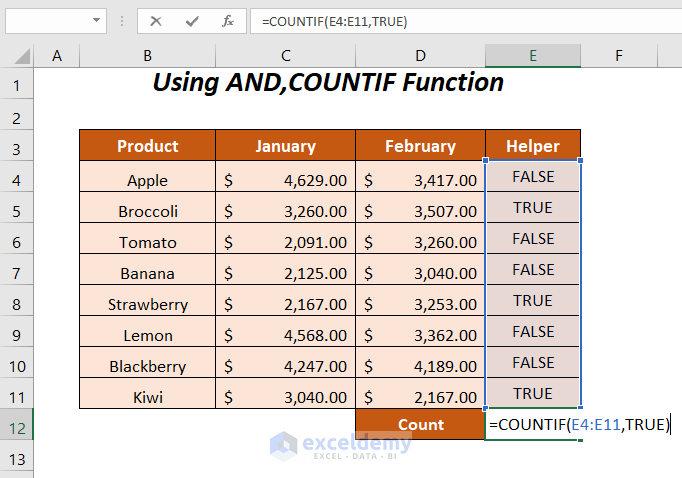Click the Enter checkmark formula icon
The height and width of the screenshot is (478, 682).
tap(192, 20)
